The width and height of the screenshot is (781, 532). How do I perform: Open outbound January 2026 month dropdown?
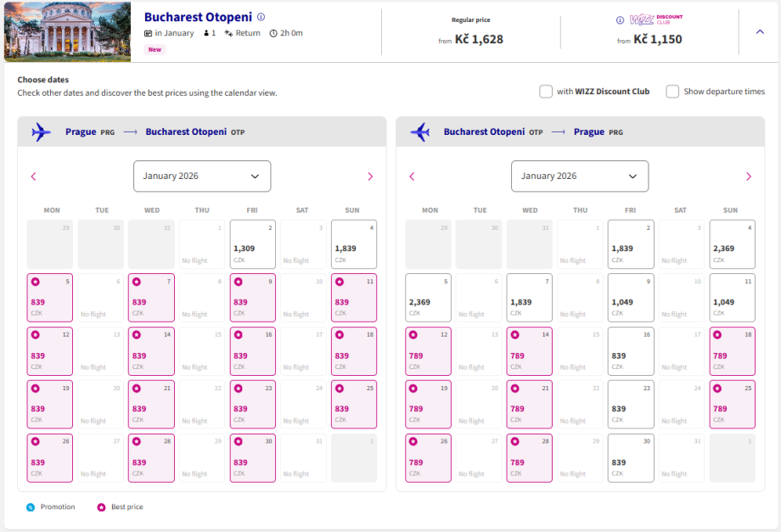click(x=202, y=176)
